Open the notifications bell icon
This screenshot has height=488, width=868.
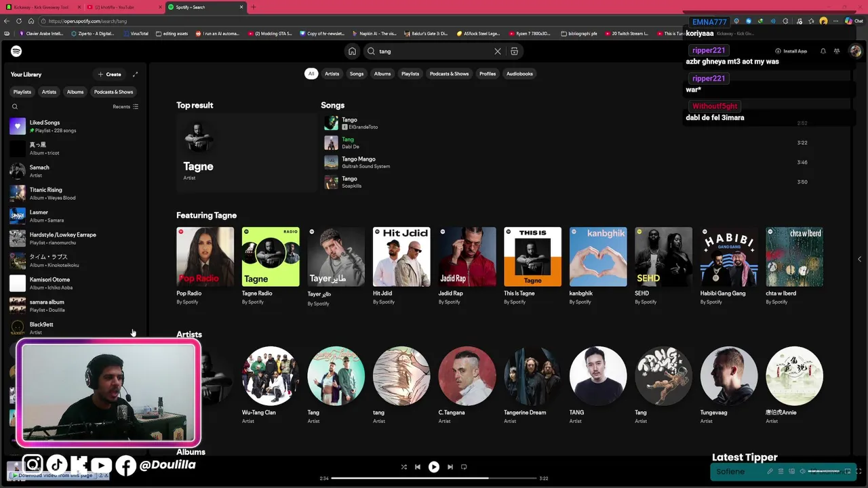(823, 51)
